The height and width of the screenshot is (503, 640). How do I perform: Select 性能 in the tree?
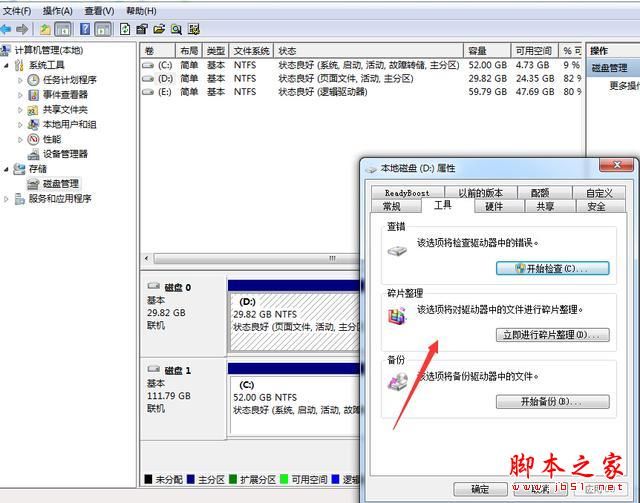pos(52,139)
